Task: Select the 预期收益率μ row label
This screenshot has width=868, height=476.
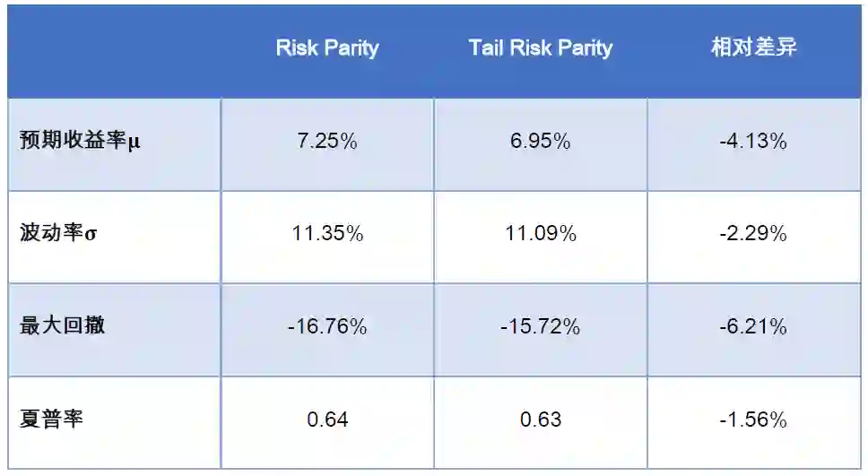Action: (x=81, y=142)
